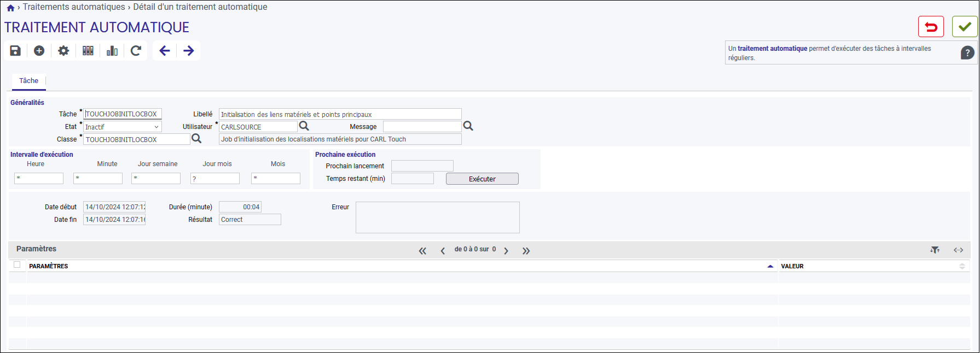The image size is (980, 353).
Task: Go to previous record with left arrow
Action: [165, 51]
